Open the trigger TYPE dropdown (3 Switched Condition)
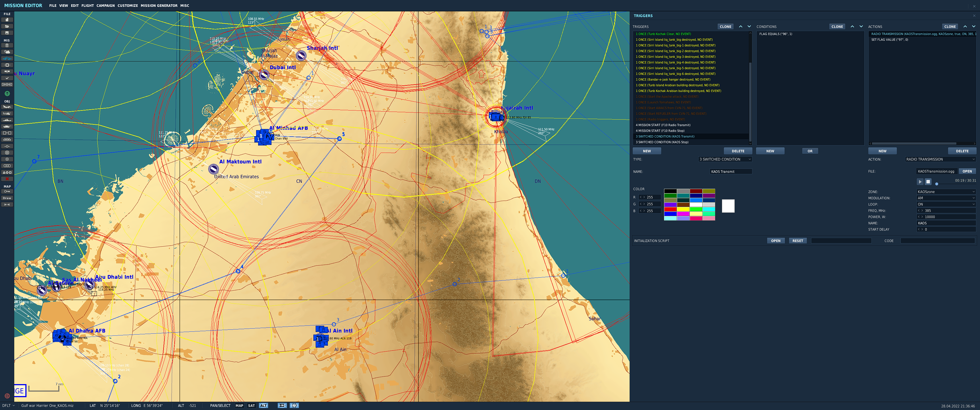Viewport: 980px width, 410px height. click(725, 159)
